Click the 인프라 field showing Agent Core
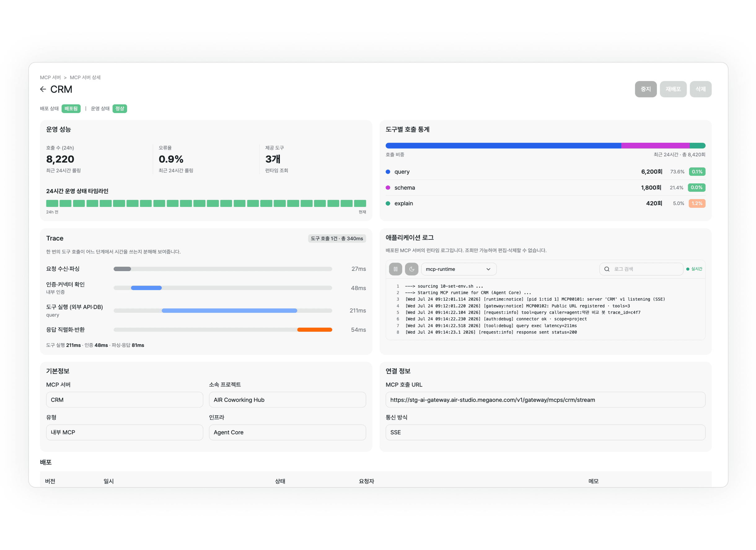756x550 pixels. pos(287,432)
